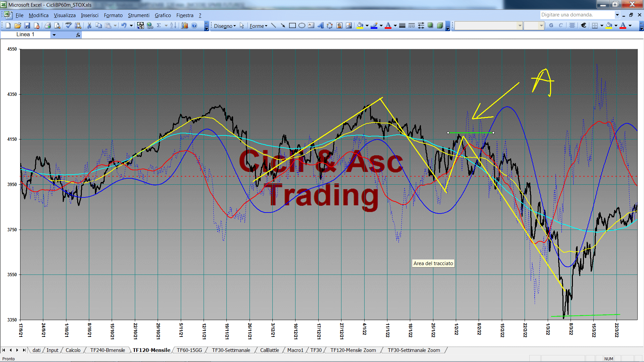Click the 'Digitare una domanda' help box
Viewport: 644px width, 362px height.
(577, 15)
